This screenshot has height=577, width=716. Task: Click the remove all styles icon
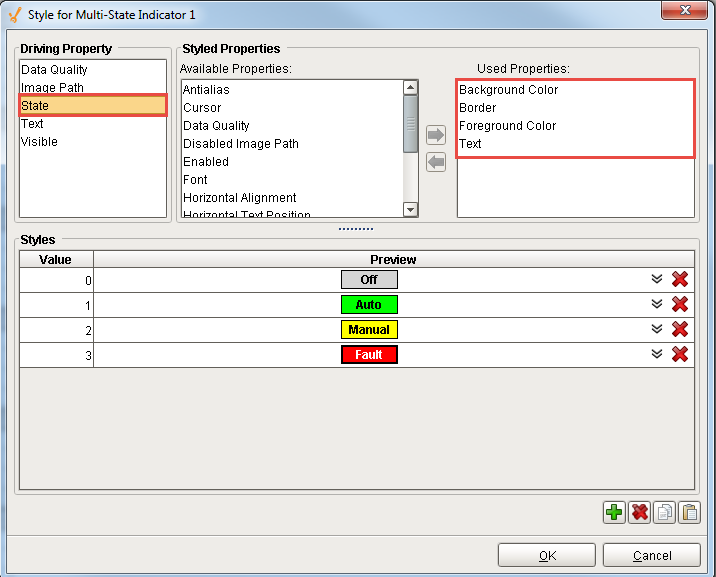(x=640, y=513)
